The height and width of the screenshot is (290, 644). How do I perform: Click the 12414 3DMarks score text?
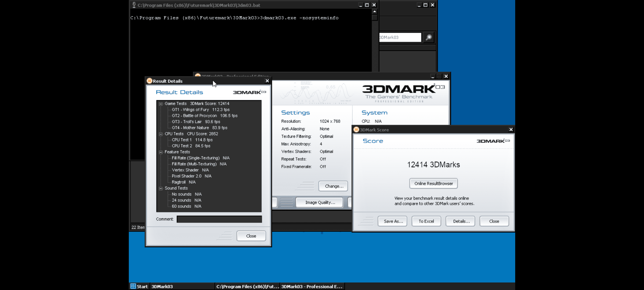point(434,165)
